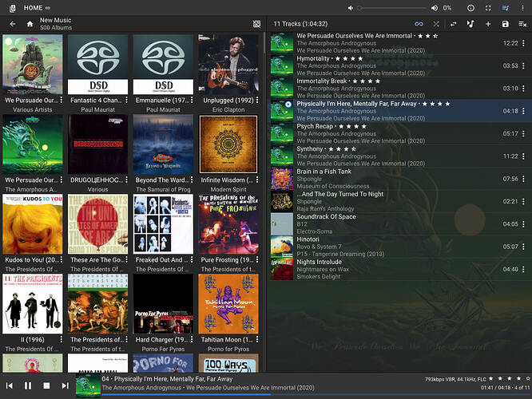This screenshot has height=399, width=532.
Task: Click 793kbps VBR, 44.1kHz, FLC technical info
Action: click(x=455, y=379)
